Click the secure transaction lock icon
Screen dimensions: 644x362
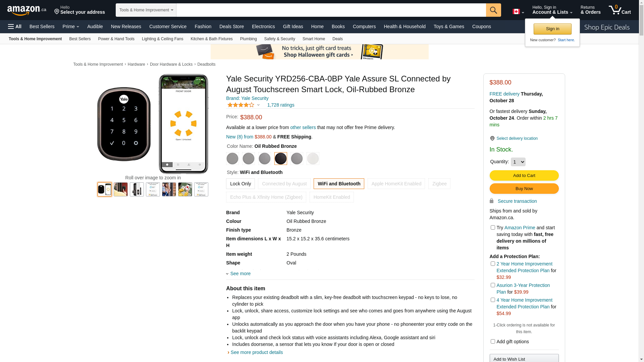491,201
